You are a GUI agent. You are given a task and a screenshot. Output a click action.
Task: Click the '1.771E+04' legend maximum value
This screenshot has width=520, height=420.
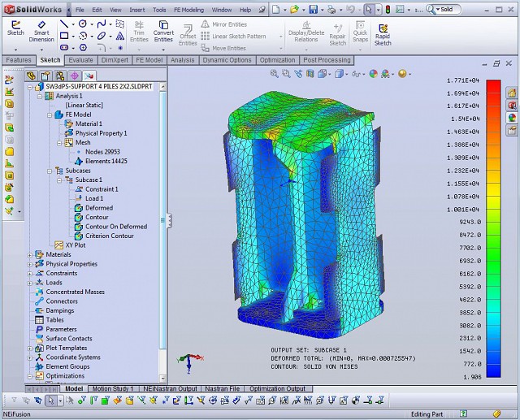point(463,80)
